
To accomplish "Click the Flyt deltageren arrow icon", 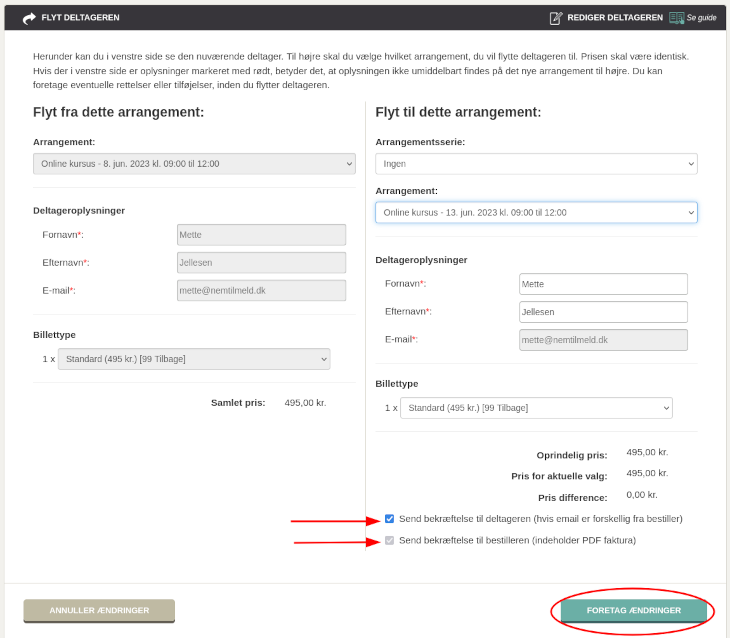I will point(29,18).
